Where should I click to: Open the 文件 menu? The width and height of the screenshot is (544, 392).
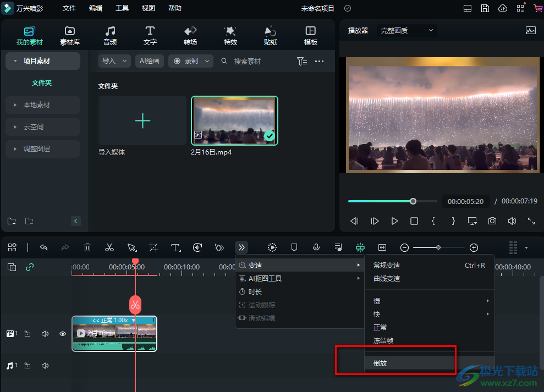pyautogui.click(x=69, y=8)
